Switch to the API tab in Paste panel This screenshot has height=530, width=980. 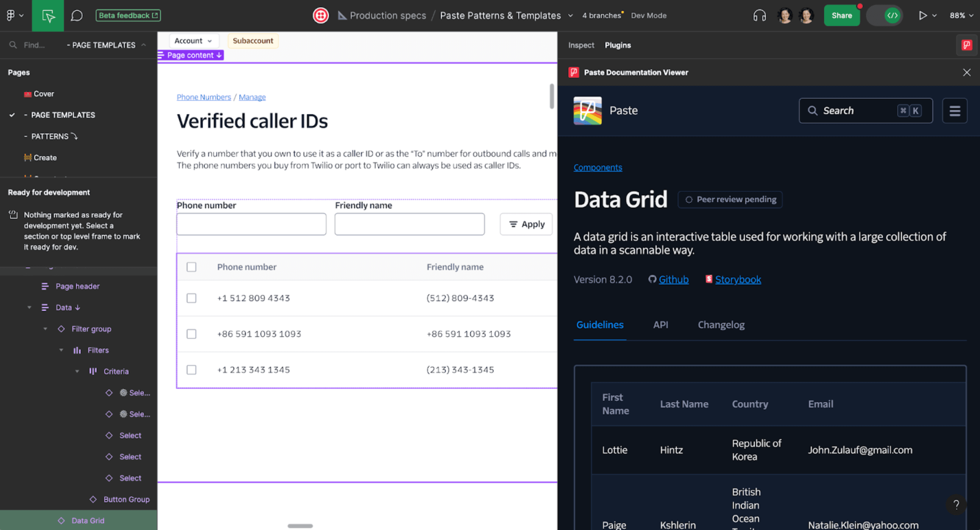click(662, 324)
